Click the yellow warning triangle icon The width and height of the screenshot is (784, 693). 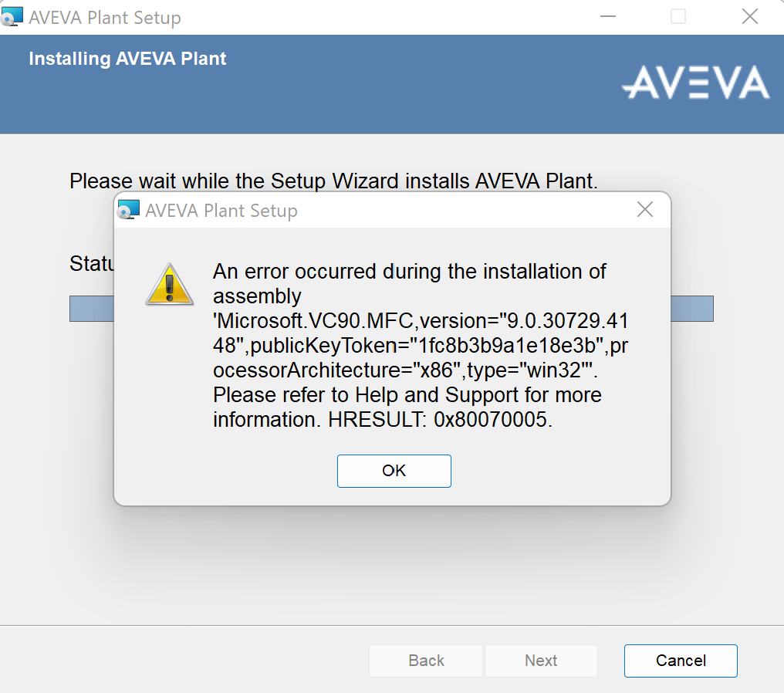click(170, 285)
